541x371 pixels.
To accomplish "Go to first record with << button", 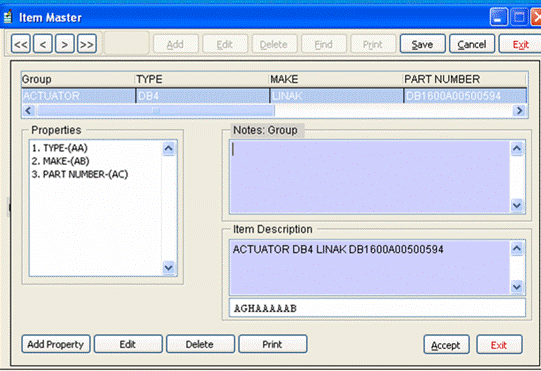I will (x=21, y=44).
